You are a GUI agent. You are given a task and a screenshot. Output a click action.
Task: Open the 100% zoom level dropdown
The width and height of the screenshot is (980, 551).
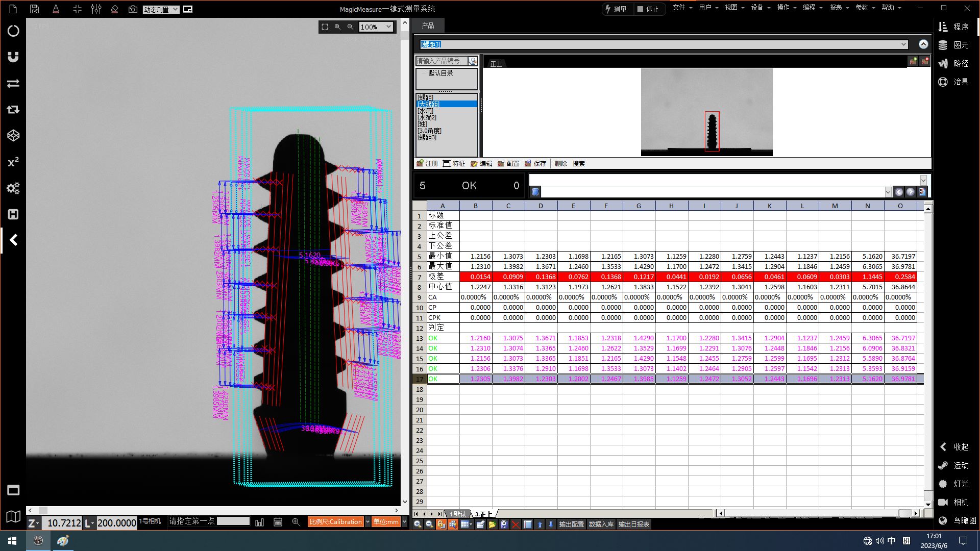[x=376, y=27]
